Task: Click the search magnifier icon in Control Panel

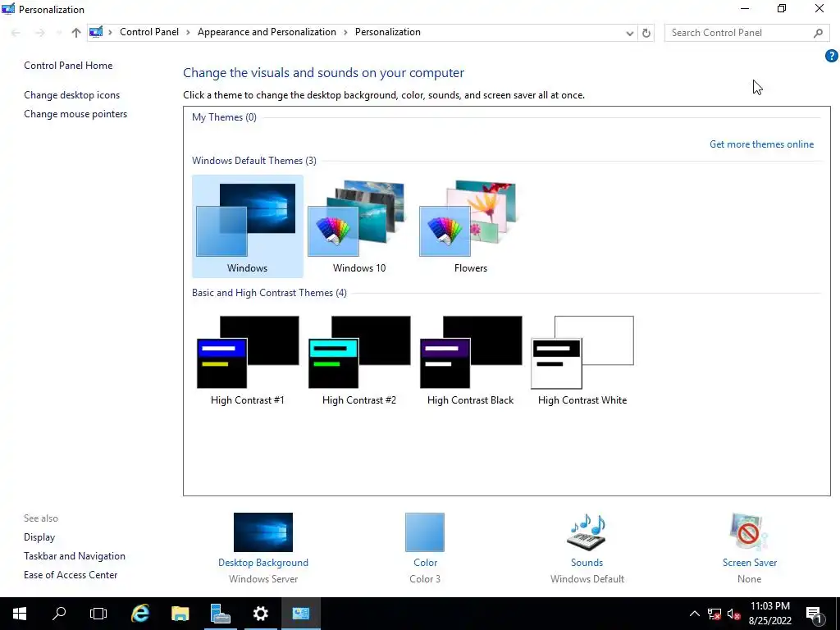Action: tap(818, 33)
